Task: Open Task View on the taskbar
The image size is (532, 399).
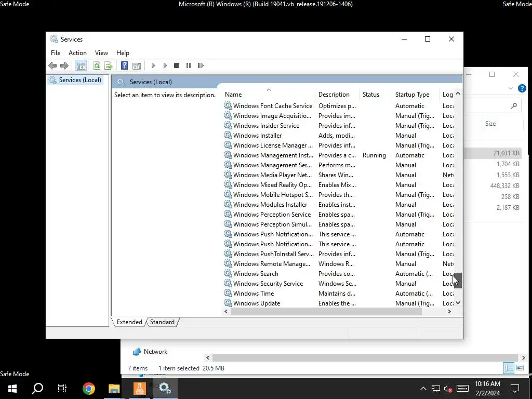Action: tap(62, 388)
